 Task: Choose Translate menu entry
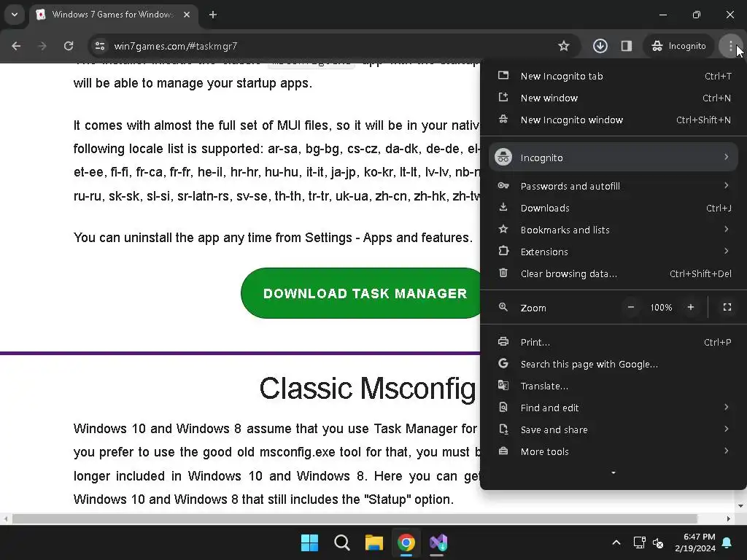(x=614, y=386)
